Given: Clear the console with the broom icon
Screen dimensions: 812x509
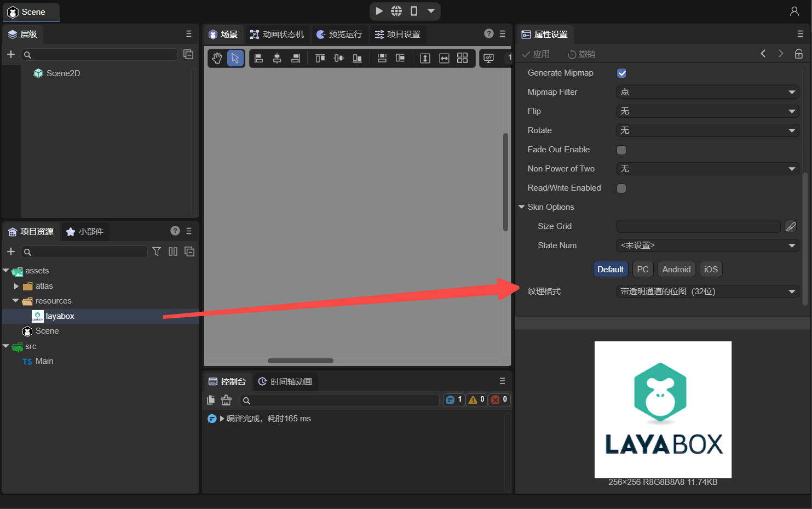Looking at the screenshot, I should pos(226,400).
